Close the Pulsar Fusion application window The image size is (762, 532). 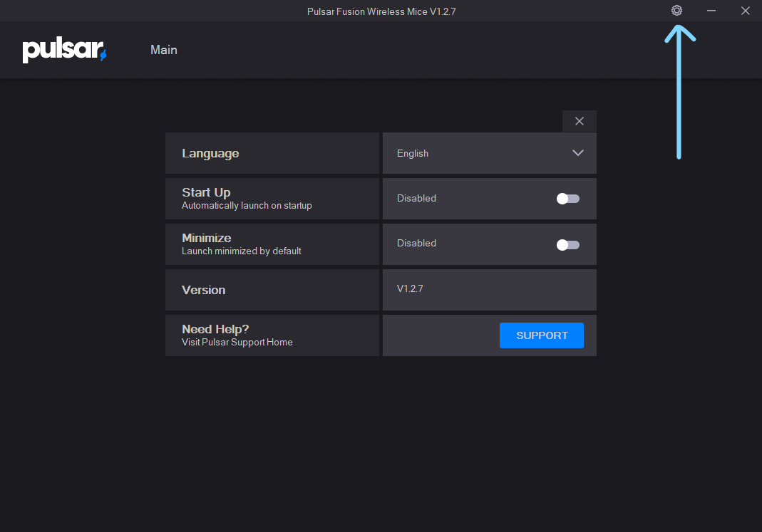745,11
